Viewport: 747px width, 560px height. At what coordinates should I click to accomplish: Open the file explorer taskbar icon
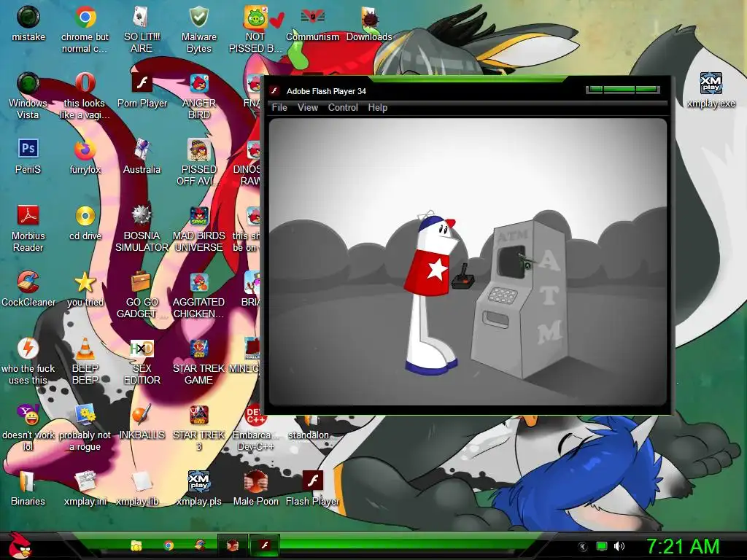click(136, 545)
